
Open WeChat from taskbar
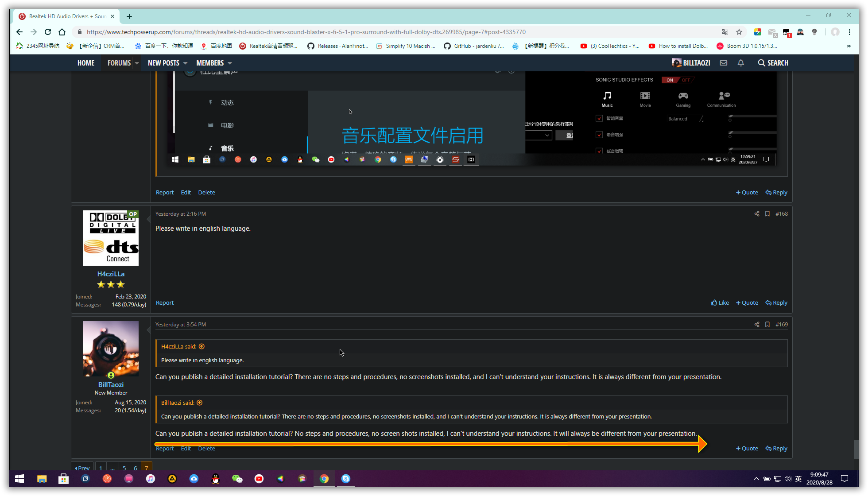click(237, 479)
